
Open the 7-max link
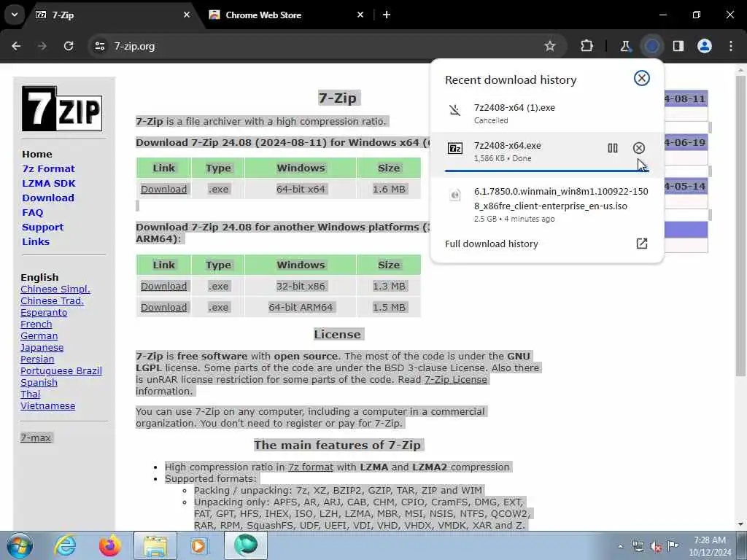[x=36, y=437]
